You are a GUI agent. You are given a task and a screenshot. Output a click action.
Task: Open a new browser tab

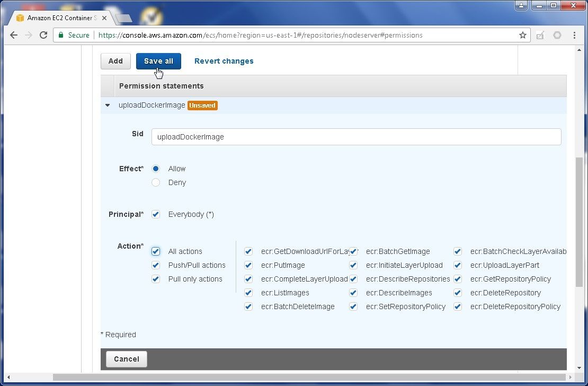point(123,18)
